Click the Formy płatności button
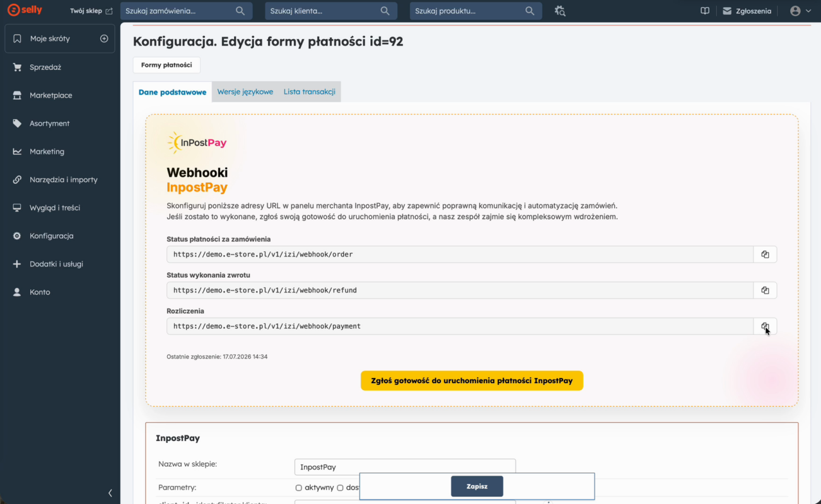 [166, 65]
